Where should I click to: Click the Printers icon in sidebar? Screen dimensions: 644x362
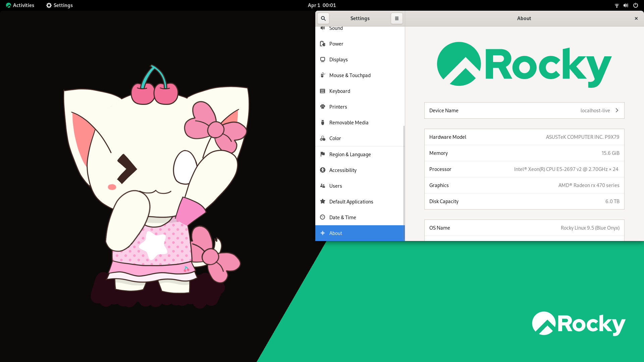click(323, 107)
